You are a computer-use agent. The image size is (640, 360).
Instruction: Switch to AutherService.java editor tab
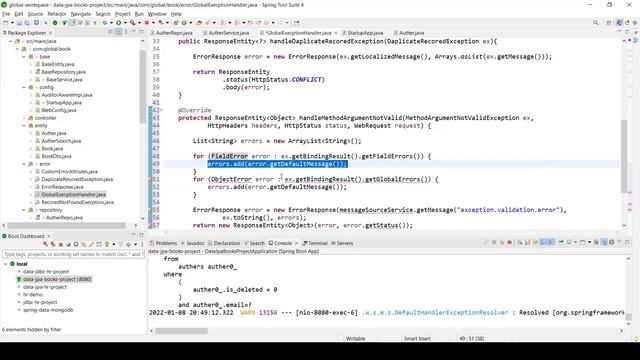[x=229, y=33]
